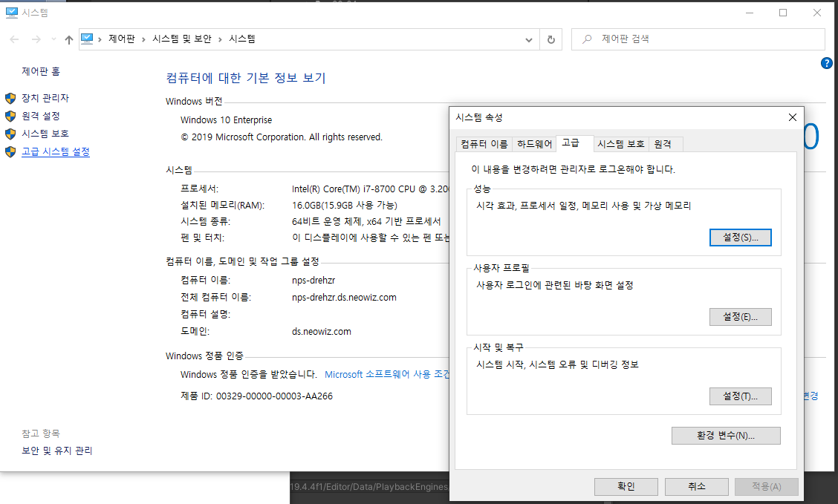Image resolution: width=838 pixels, height=504 pixels.
Task: Switch to the 컴퓨터 이름 tab
Action: click(484, 144)
